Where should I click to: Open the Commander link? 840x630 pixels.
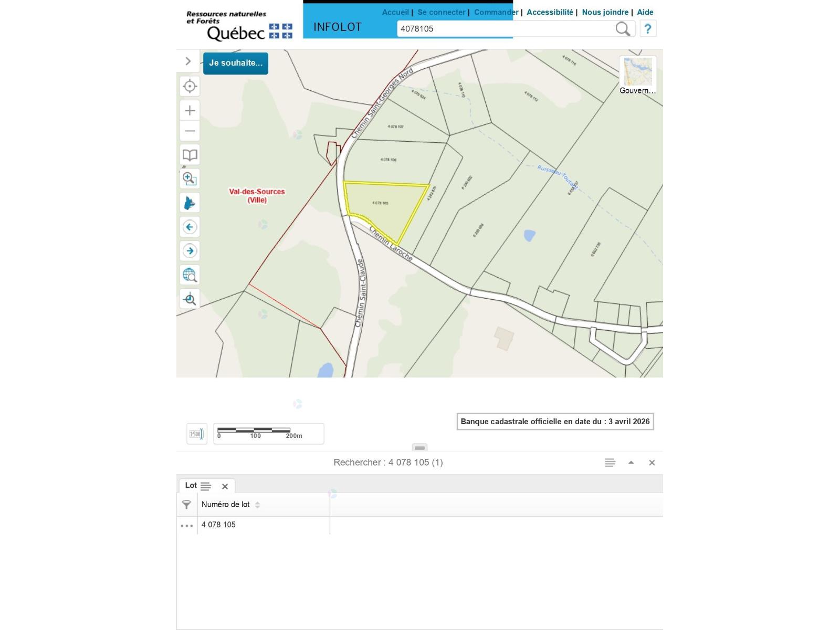(x=496, y=12)
